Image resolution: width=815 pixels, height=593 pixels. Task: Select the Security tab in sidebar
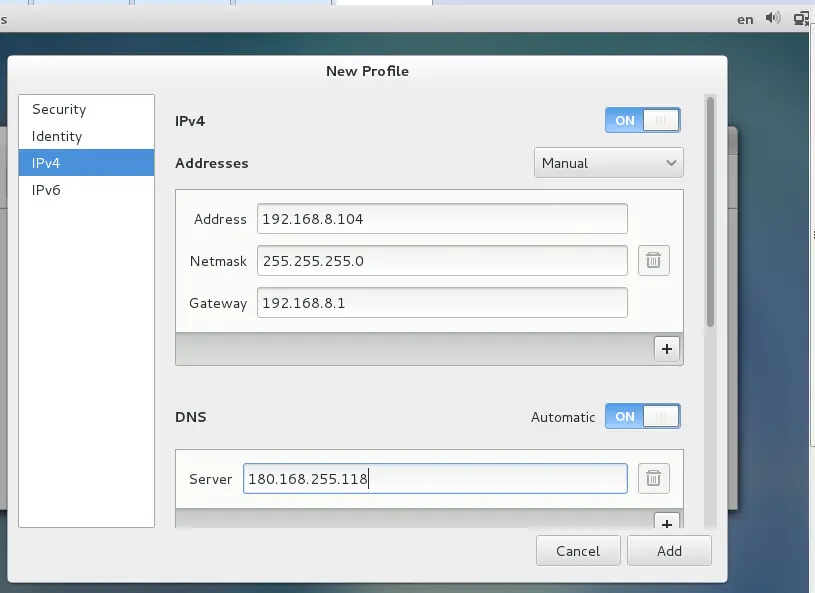(86, 109)
